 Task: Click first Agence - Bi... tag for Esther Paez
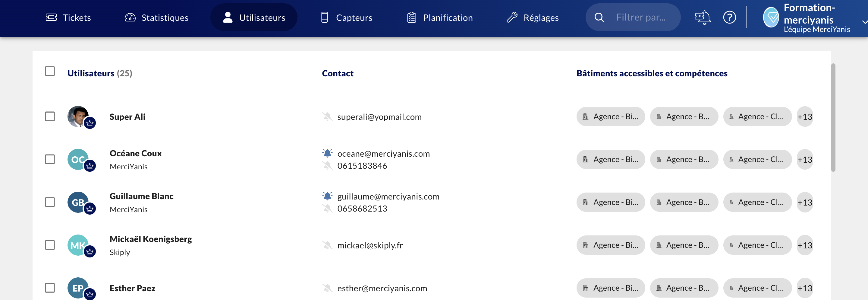pyautogui.click(x=610, y=288)
